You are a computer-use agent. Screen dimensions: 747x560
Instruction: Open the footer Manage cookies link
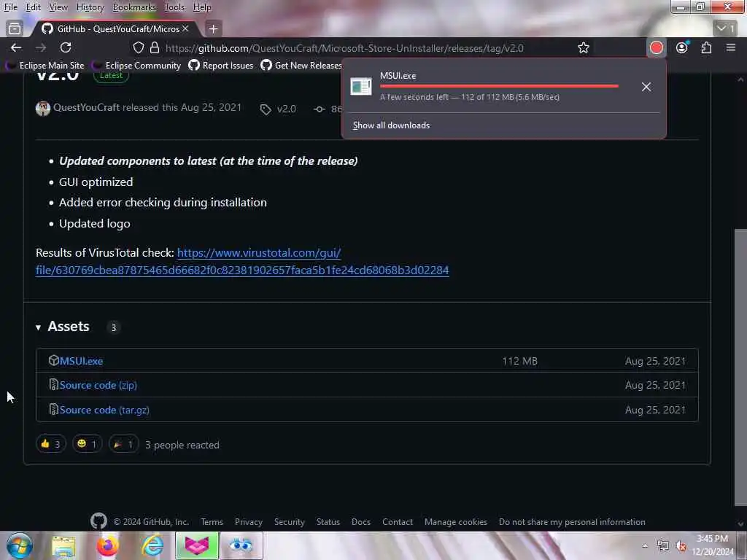click(455, 522)
